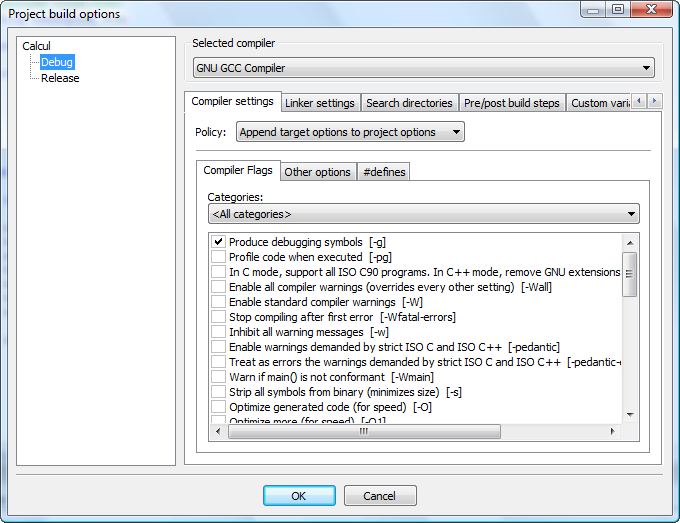
Task: Open the Search directories tab
Action: 409,103
